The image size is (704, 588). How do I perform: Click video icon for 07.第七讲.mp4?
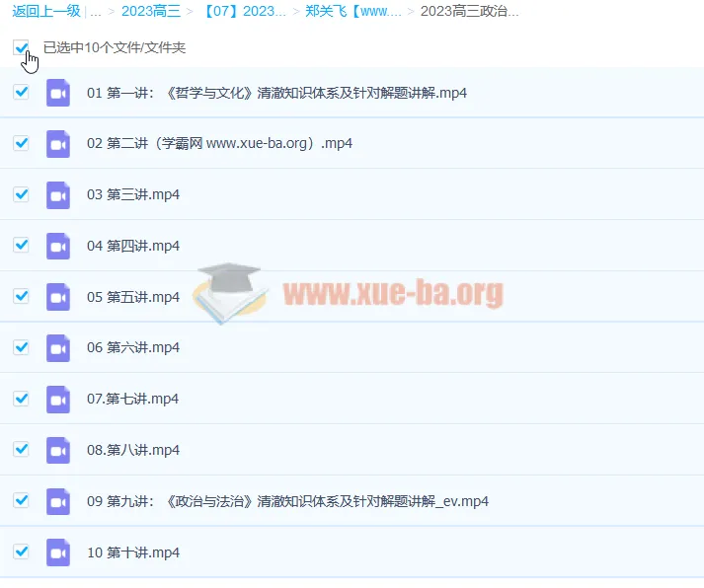click(x=58, y=399)
